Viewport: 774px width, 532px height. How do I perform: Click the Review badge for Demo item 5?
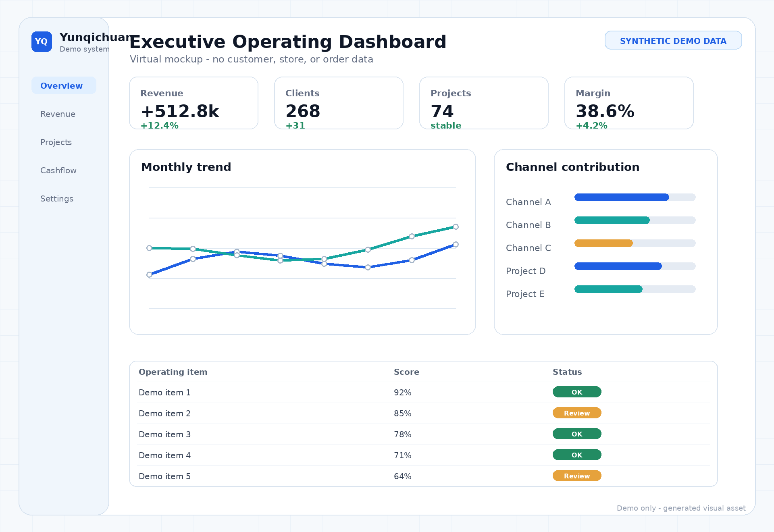click(x=577, y=476)
